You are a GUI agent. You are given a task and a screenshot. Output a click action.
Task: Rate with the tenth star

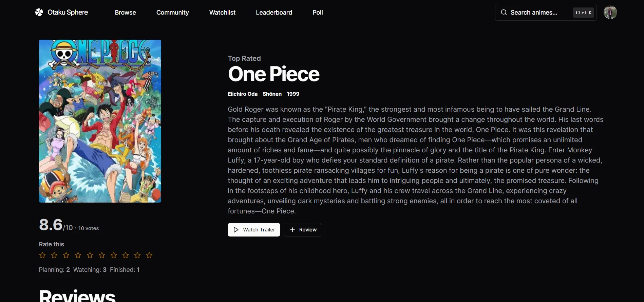point(149,255)
